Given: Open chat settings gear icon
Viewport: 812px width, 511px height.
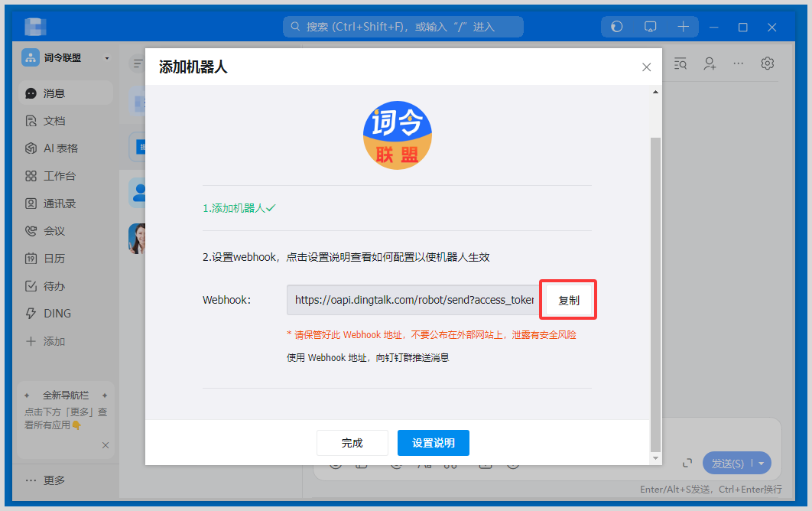Looking at the screenshot, I should click(768, 63).
